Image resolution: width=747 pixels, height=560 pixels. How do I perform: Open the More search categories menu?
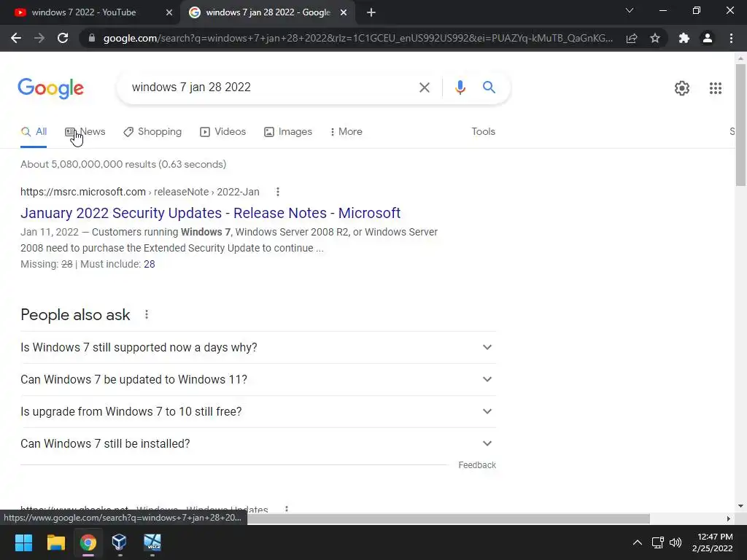[347, 132]
